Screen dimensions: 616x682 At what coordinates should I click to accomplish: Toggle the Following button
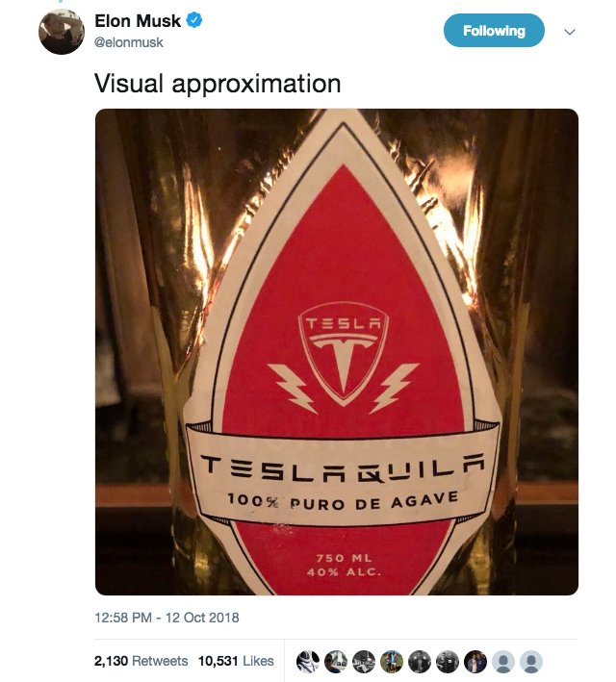[x=494, y=31]
